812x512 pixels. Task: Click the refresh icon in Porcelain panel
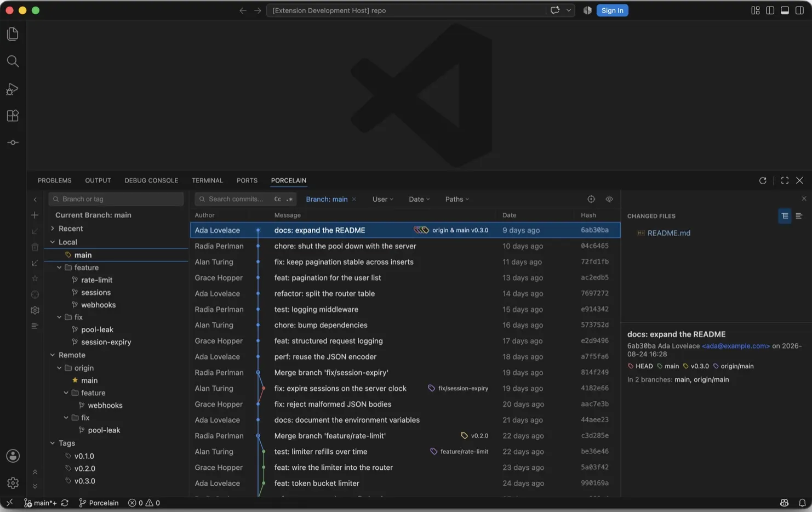[x=763, y=180]
